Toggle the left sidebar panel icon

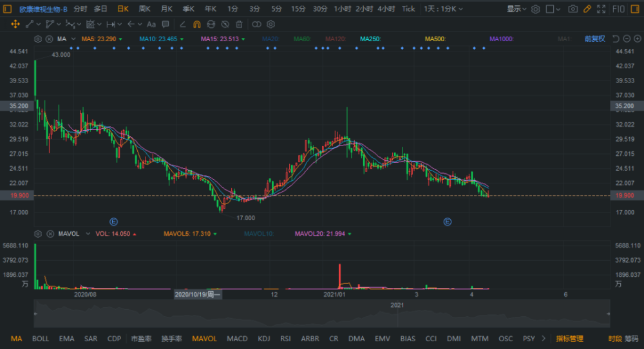[7, 8]
